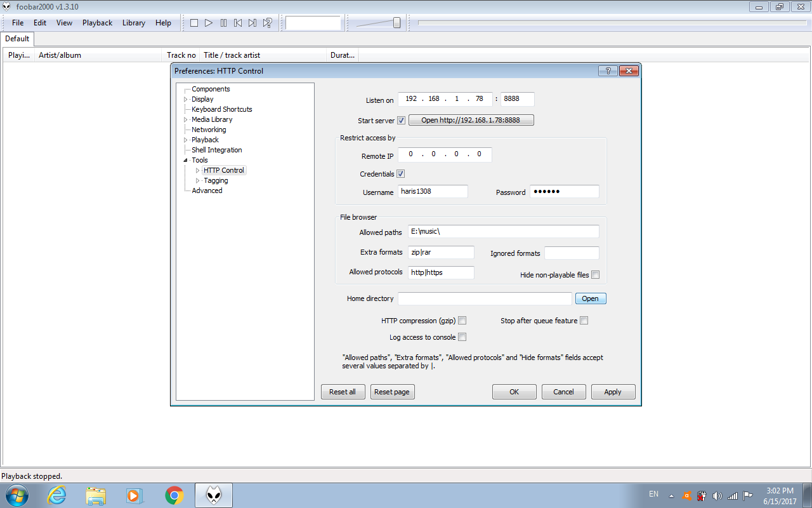Image resolution: width=812 pixels, height=508 pixels.
Task: Click the volume slider in toolbar
Action: coord(378,23)
